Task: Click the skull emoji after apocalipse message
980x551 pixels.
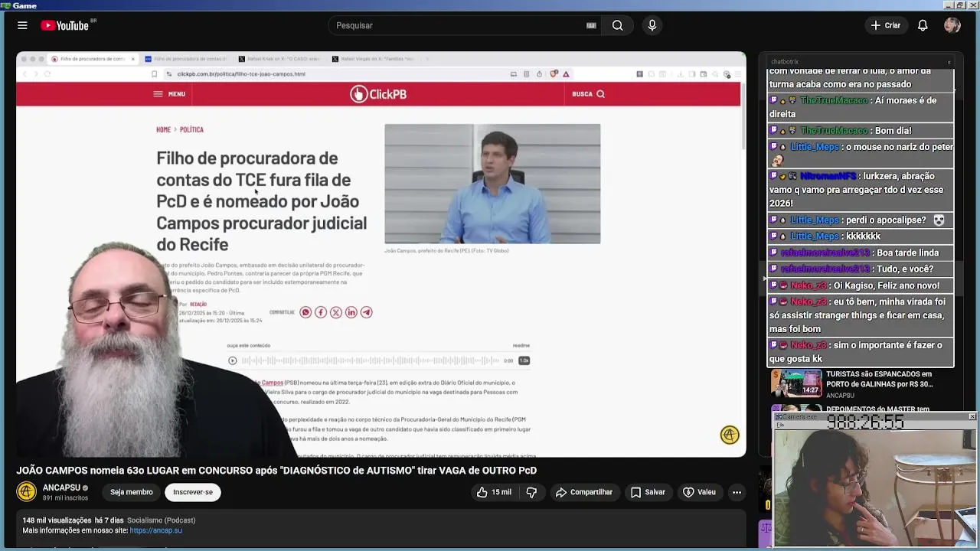Action: click(939, 220)
